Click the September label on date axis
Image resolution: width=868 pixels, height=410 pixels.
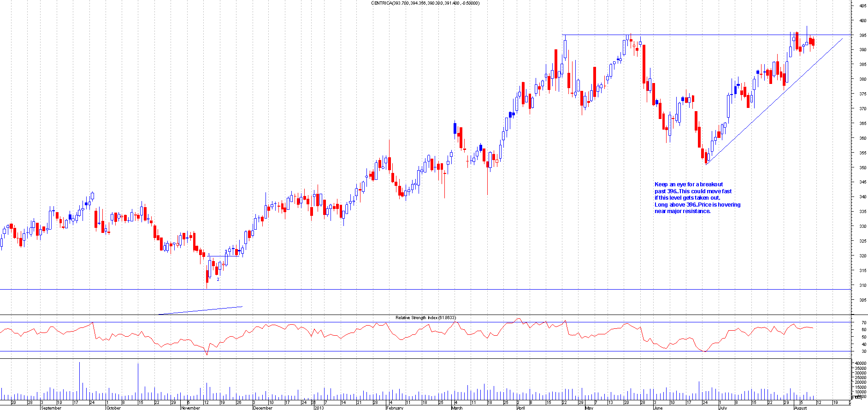pyautogui.click(x=51, y=408)
